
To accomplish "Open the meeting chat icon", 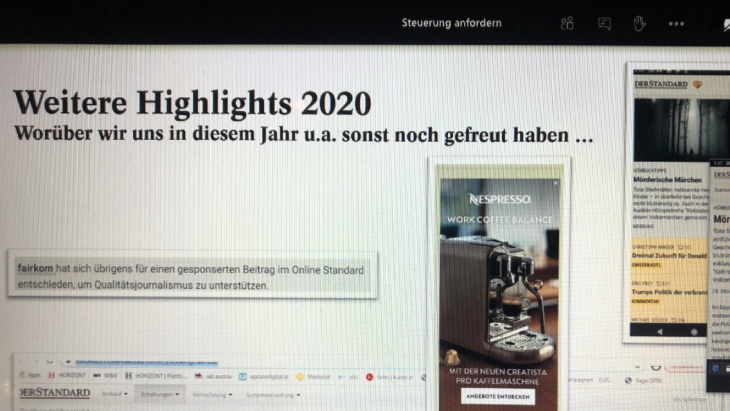I will (x=604, y=23).
